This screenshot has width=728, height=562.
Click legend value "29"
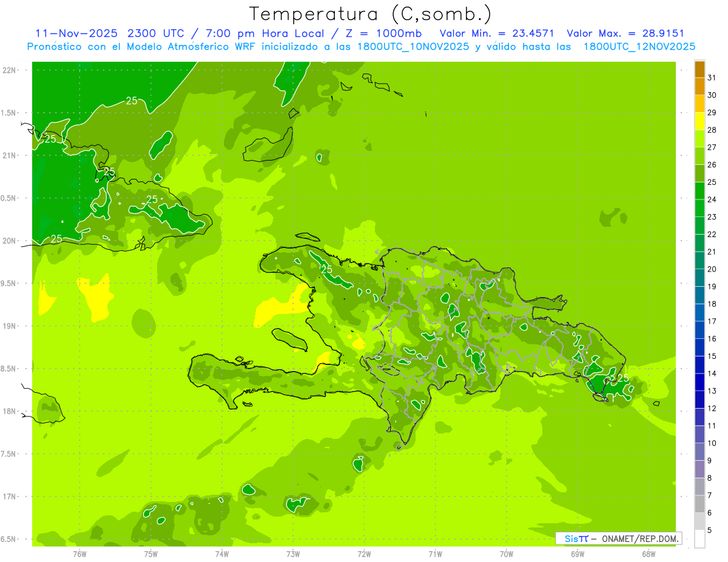tap(712, 112)
